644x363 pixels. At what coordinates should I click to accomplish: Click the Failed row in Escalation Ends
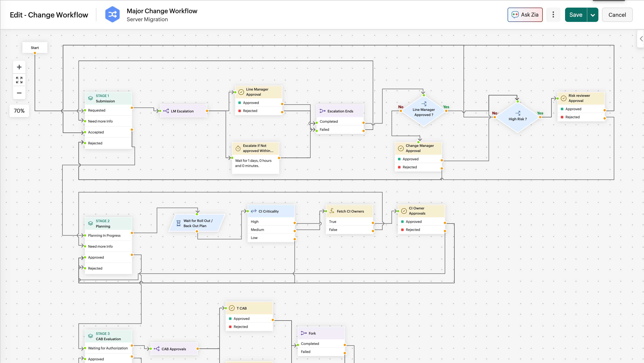340,129
